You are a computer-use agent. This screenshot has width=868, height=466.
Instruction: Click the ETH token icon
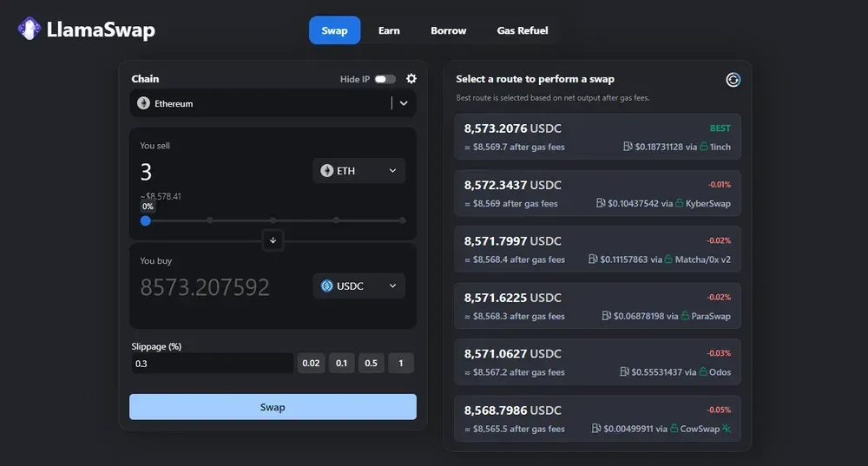[327, 170]
